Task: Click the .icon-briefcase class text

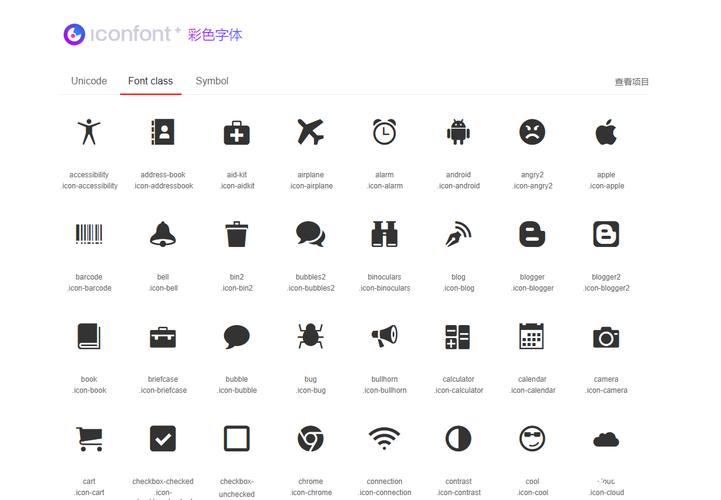Action: pyautogui.click(x=163, y=390)
